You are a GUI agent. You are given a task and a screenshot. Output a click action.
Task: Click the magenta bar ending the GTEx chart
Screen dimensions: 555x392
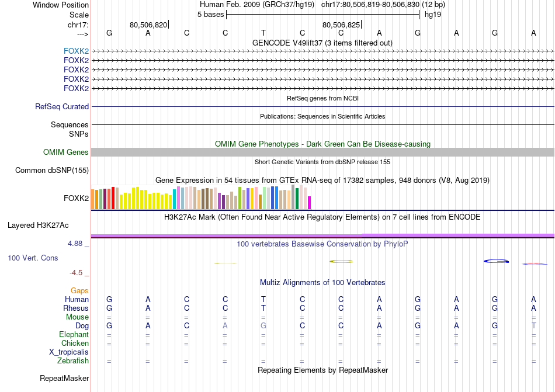click(309, 203)
